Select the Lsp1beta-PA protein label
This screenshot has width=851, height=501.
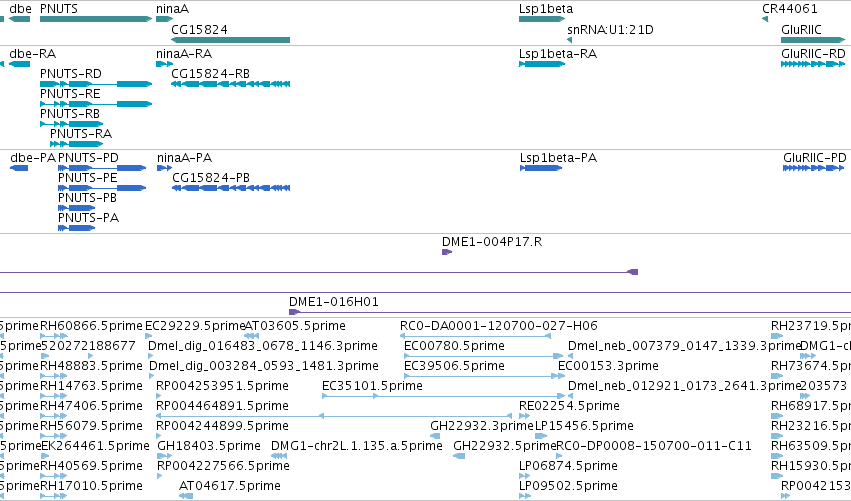click(558, 158)
